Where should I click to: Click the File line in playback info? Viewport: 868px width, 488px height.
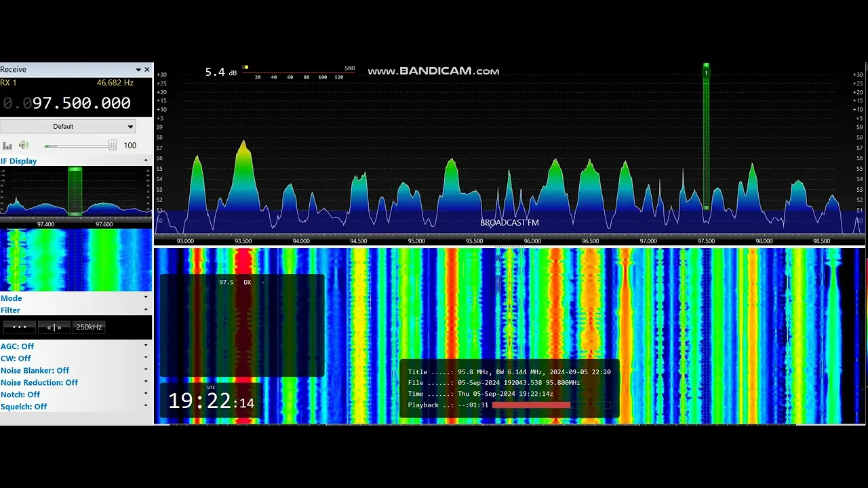pos(494,383)
